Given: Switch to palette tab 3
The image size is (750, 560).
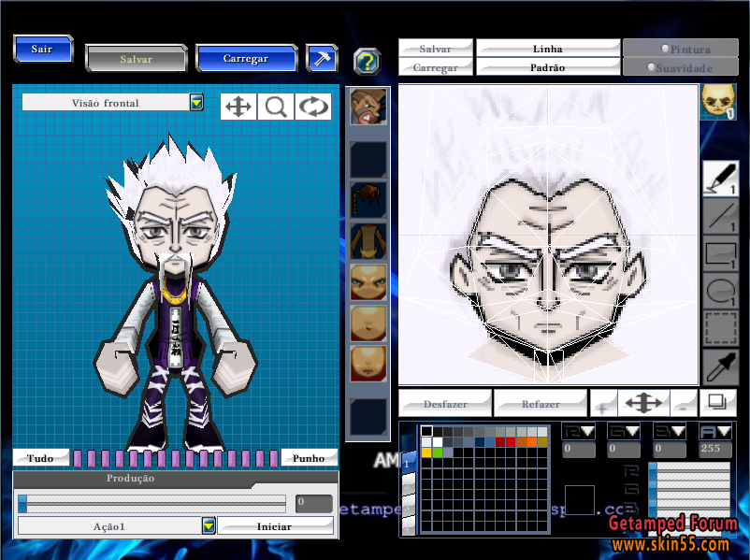Looking at the screenshot, I should 408,504.
